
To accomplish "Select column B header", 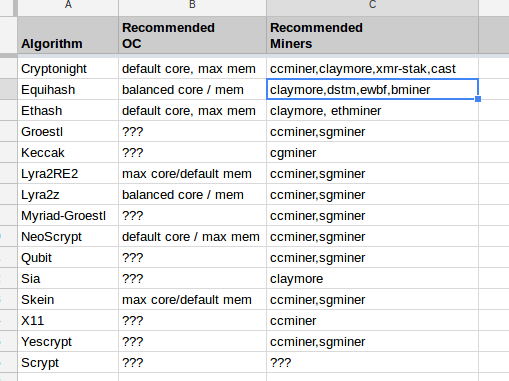I will tap(192, 7).
